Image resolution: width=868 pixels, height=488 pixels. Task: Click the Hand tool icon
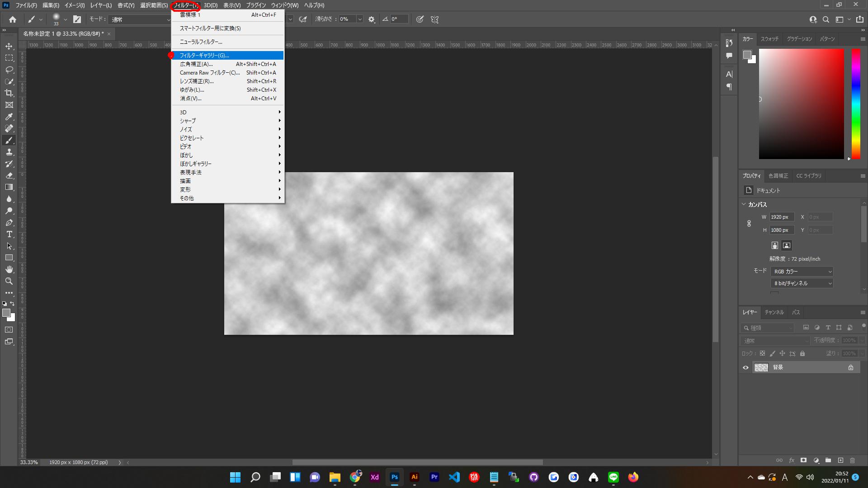[x=9, y=269]
